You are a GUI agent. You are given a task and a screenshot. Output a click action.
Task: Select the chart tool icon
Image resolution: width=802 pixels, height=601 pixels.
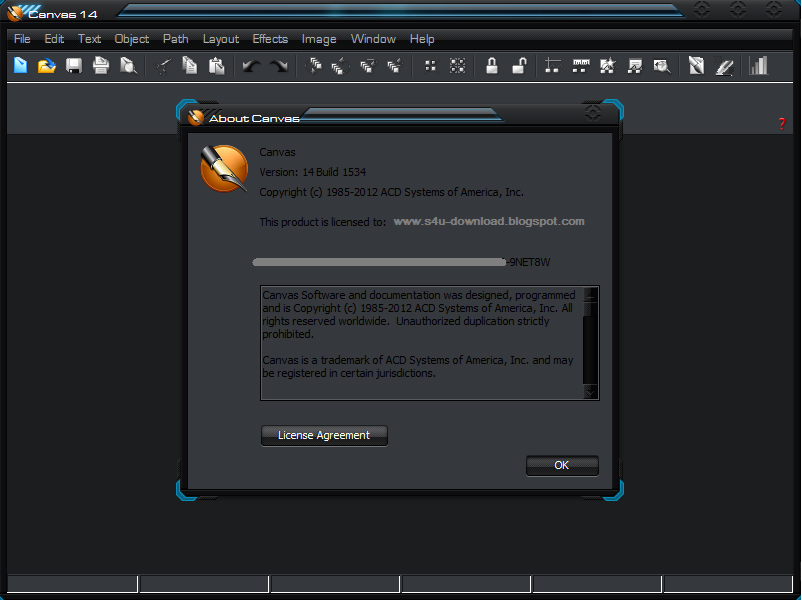[x=757, y=66]
